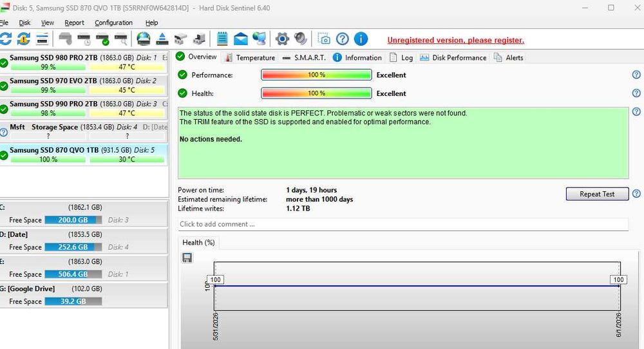Image resolution: width=644 pixels, height=349 pixels.
Task: Open the Help menu
Action: pyautogui.click(x=151, y=23)
